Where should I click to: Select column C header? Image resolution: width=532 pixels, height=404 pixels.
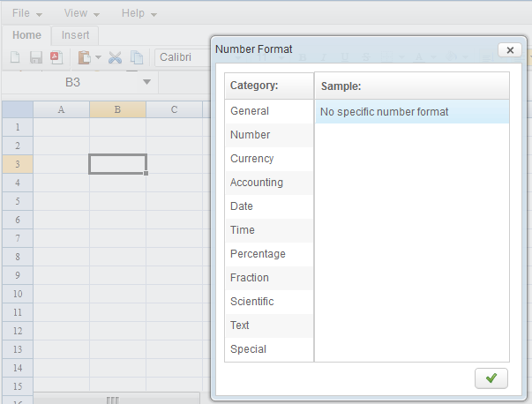pyautogui.click(x=174, y=109)
